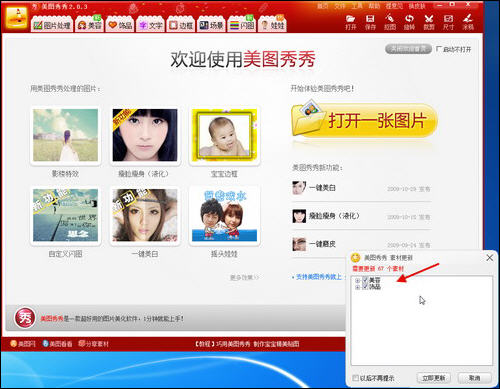Select the 抠图 cutout tool icon
This screenshot has width=500, height=389.
click(390, 22)
